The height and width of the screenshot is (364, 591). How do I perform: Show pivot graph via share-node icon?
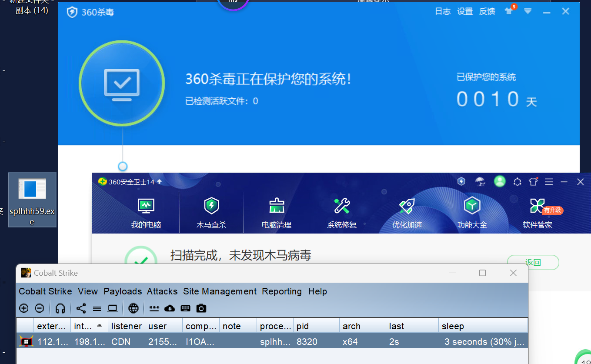[x=81, y=308]
